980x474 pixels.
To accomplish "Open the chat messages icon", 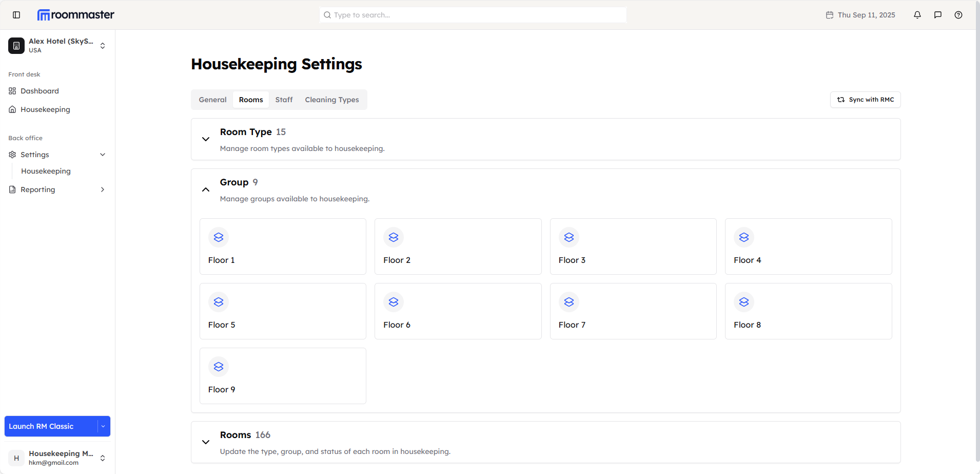I will click(x=938, y=15).
